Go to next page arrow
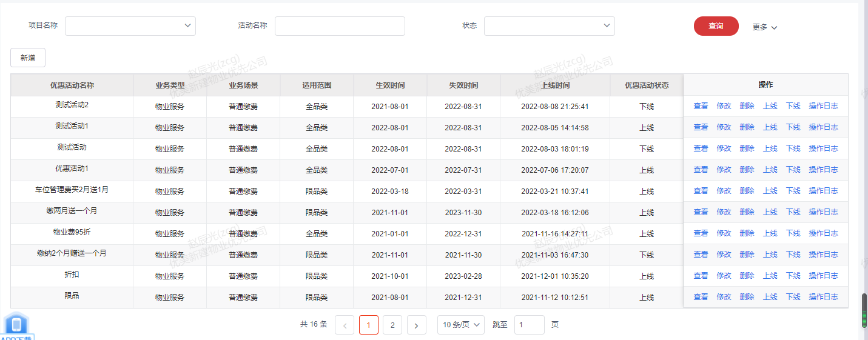This screenshot has height=340, width=868. pos(416,325)
